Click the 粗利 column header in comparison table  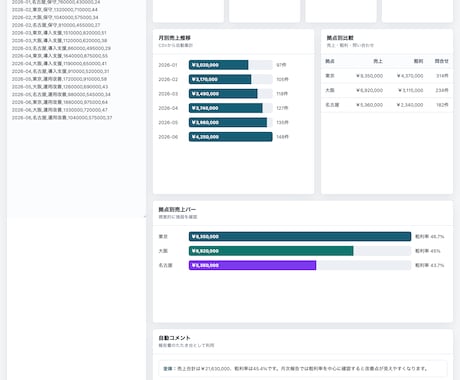coord(418,61)
